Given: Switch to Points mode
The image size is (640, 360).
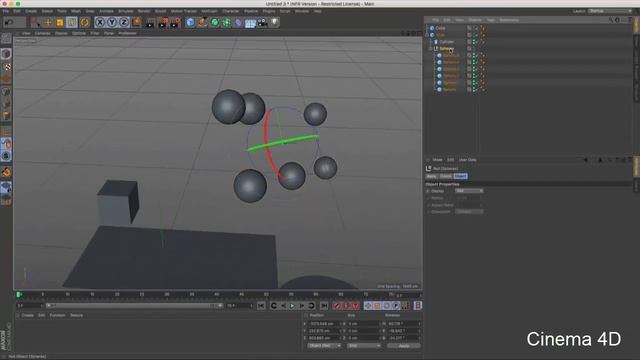Looking at the screenshot, I should (x=6, y=91).
